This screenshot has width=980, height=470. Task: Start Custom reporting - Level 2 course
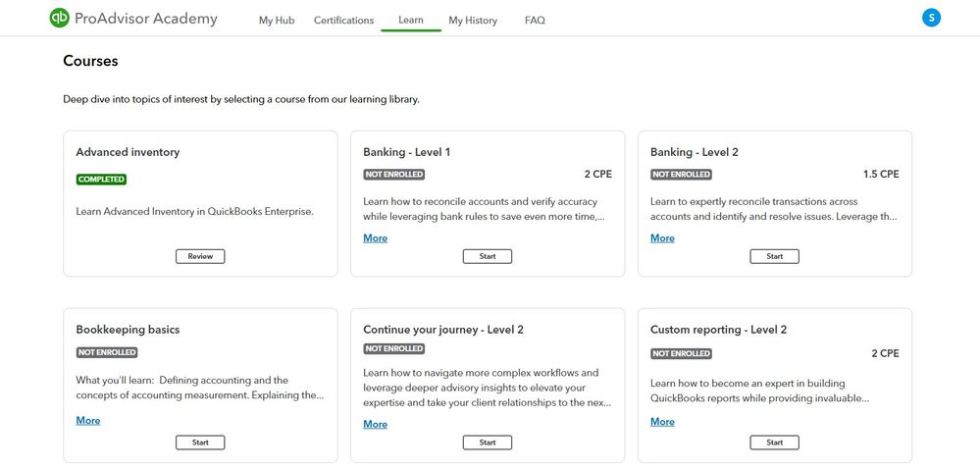click(x=774, y=443)
